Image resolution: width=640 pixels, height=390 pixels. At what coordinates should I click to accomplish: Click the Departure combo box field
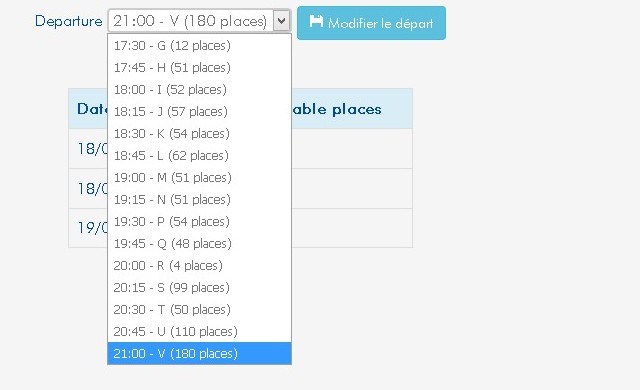coord(199,21)
